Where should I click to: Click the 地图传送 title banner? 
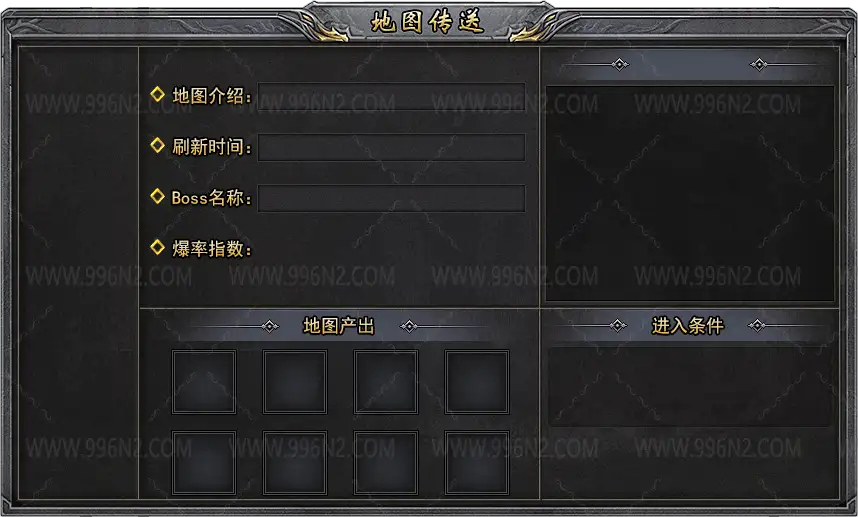tap(428, 22)
